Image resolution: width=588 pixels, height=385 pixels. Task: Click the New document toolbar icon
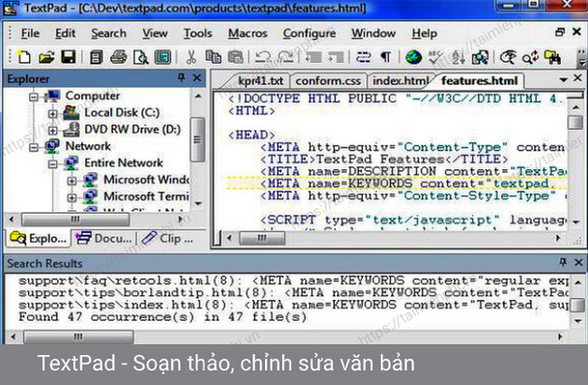point(25,58)
